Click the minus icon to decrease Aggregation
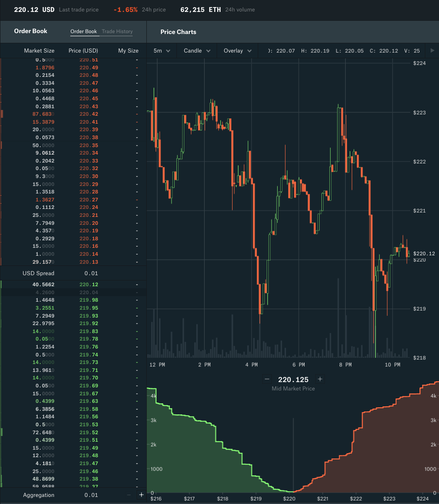The width and height of the screenshot is (439, 504). (129, 495)
